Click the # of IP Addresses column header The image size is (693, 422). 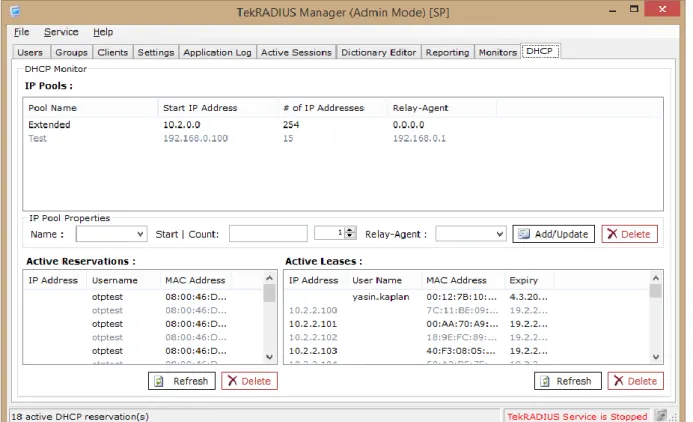tap(333, 108)
